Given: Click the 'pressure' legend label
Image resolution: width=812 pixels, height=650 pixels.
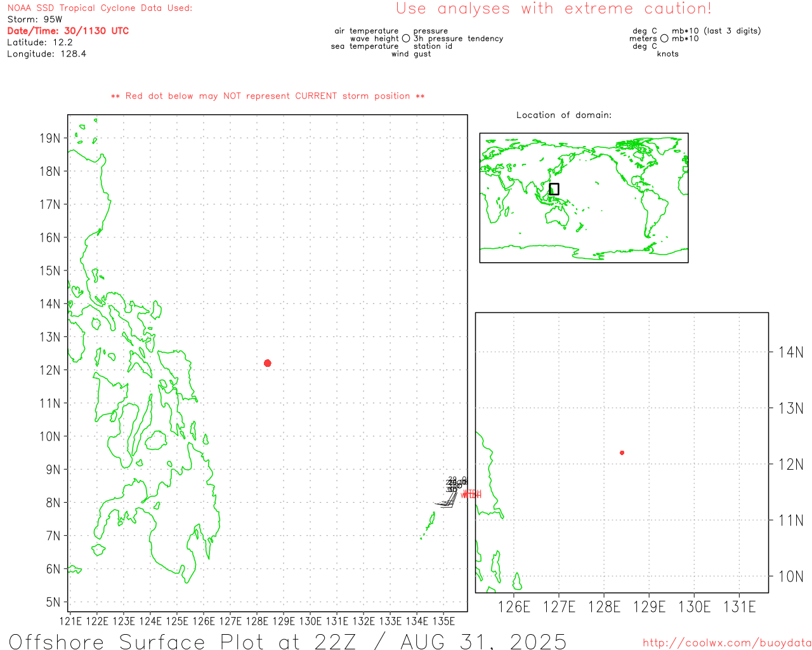Looking at the screenshot, I should [x=431, y=31].
